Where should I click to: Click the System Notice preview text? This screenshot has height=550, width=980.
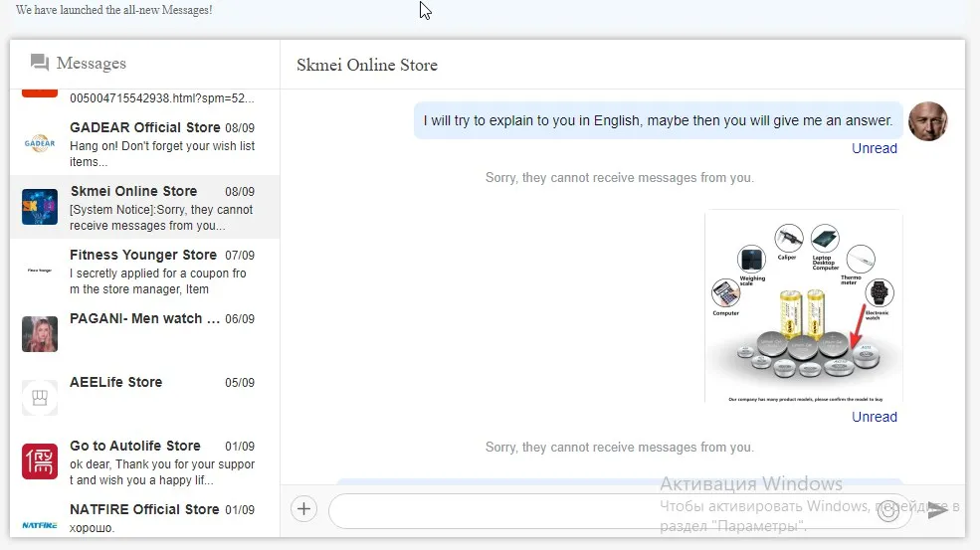pos(161,218)
